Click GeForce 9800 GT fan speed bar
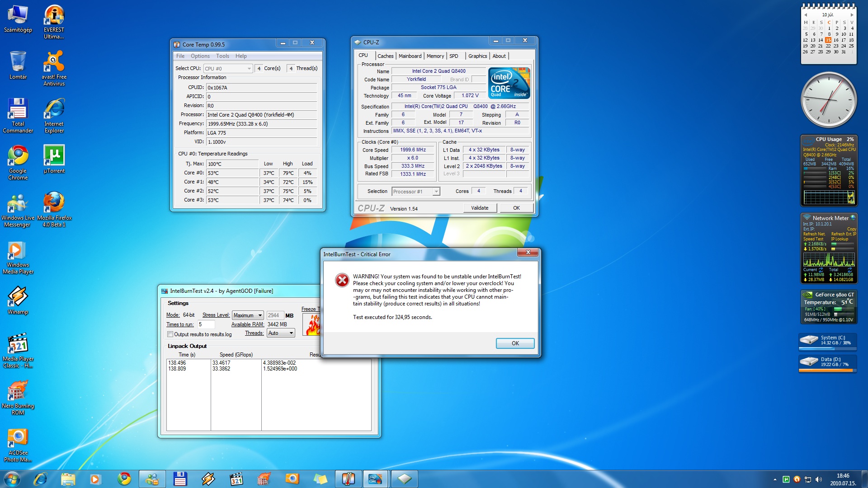868x488 pixels. [844, 309]
